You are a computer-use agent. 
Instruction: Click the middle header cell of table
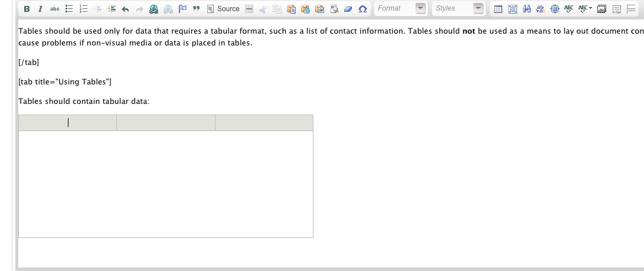click(x=166, y=123)
